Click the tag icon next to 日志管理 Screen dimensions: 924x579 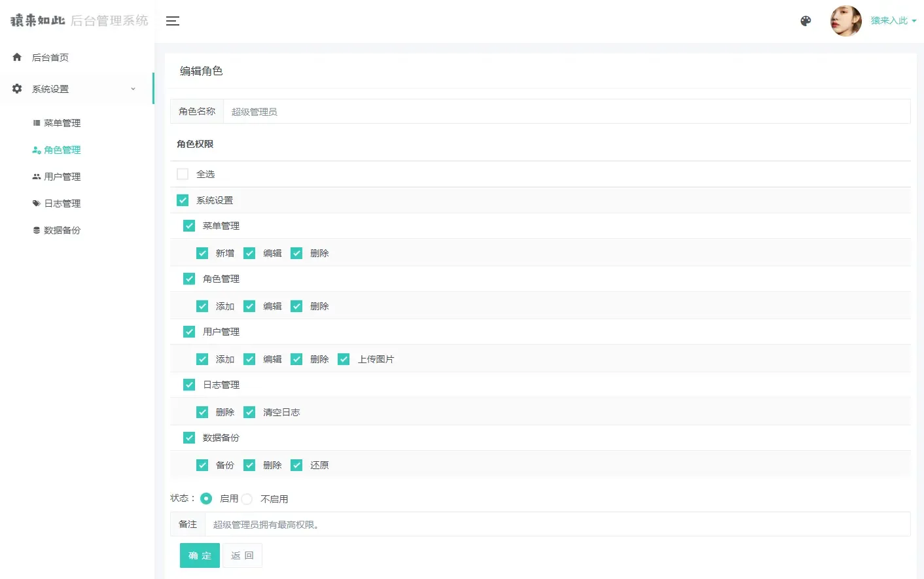tap(36, 203)
